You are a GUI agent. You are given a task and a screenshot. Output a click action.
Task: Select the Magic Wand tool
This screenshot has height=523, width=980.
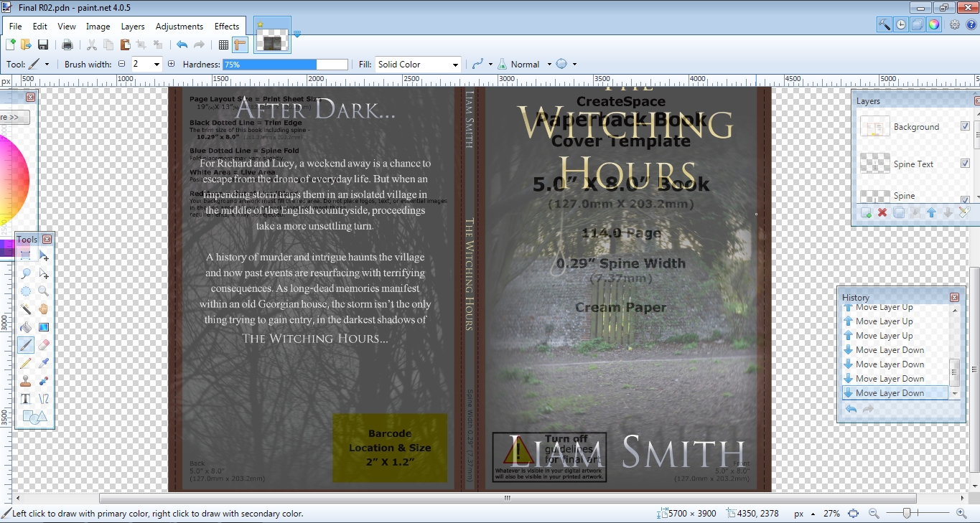26,309
